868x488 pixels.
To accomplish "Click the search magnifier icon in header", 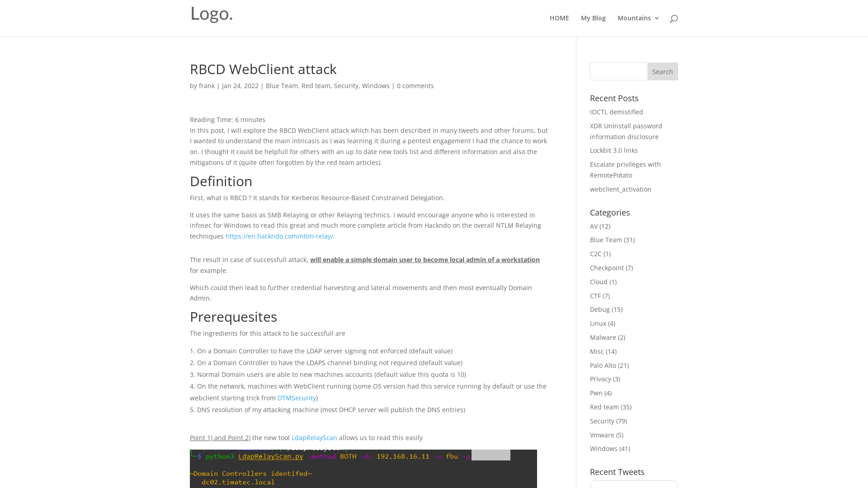I will point(674,19).
